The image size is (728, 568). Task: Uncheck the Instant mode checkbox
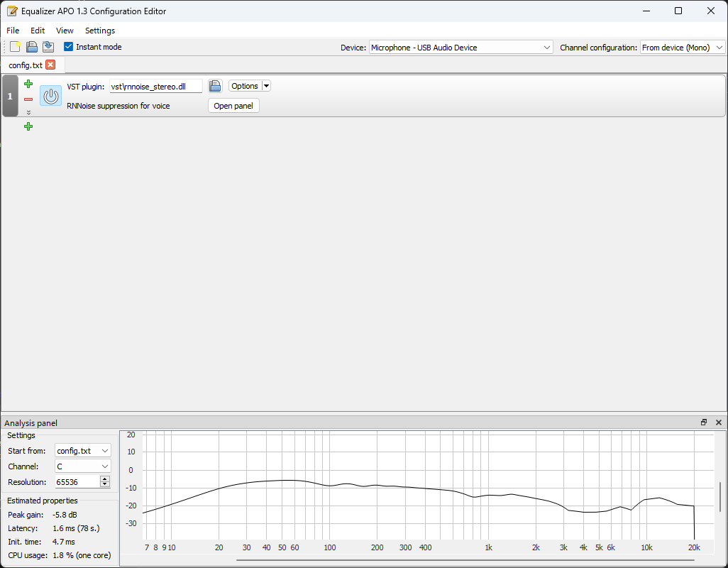click(69, 47)
